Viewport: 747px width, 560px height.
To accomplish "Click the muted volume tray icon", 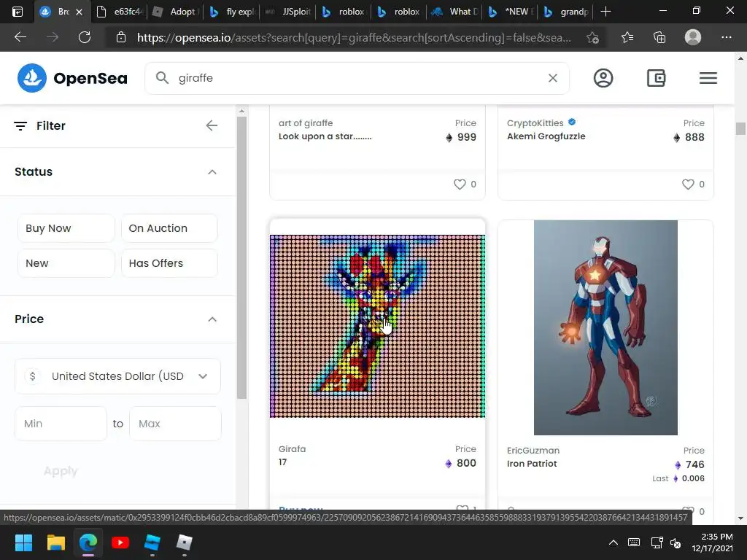I will 676,542.
